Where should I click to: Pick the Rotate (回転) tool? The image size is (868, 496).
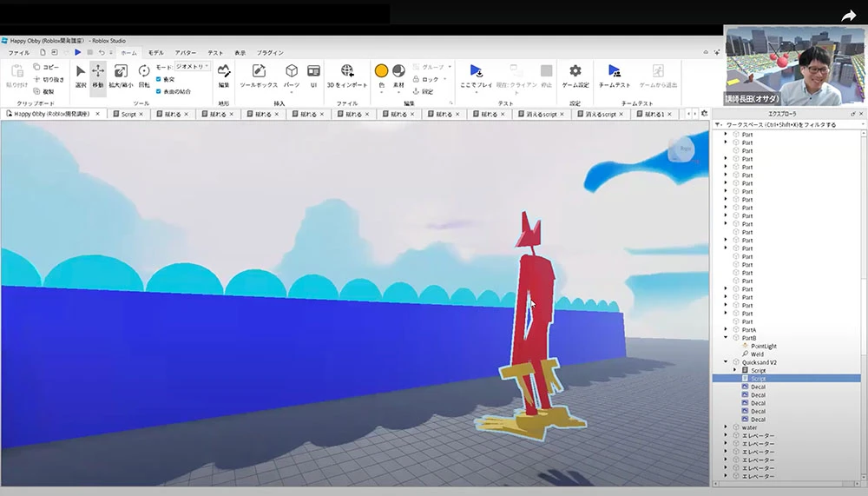click(x=144, y=76)
